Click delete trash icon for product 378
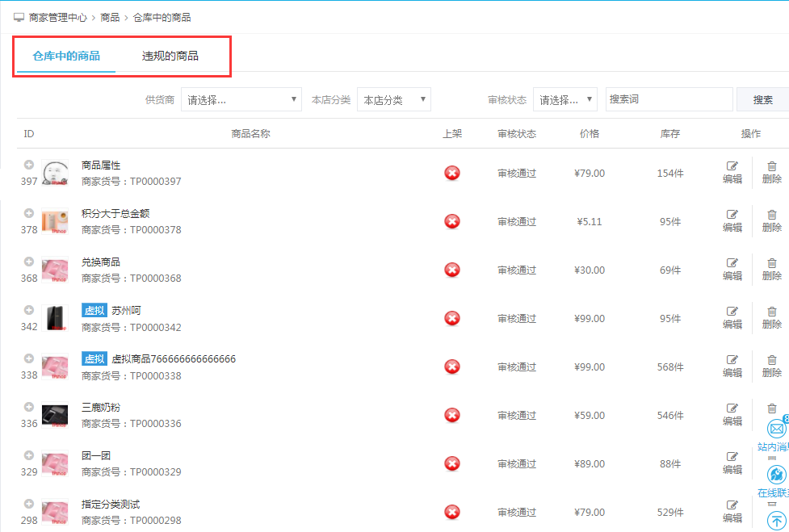789x532 pixels. click(771, 215)
